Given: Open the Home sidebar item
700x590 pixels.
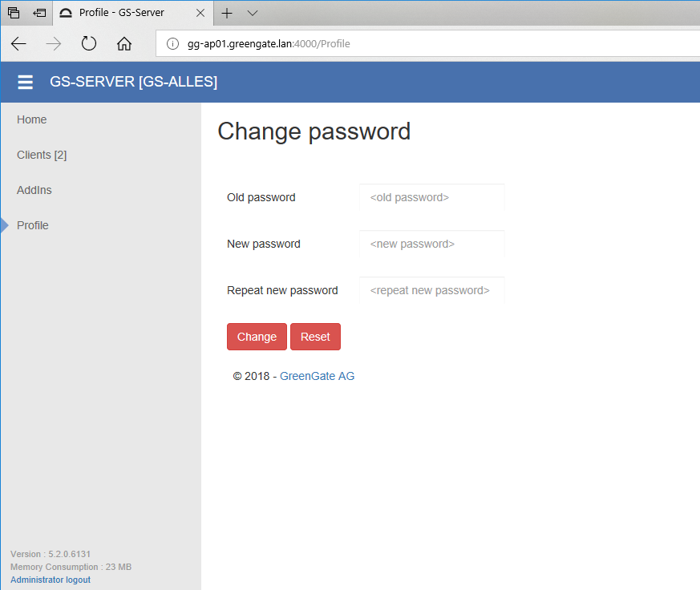Looking at the screenshot, I should (32, 119).
